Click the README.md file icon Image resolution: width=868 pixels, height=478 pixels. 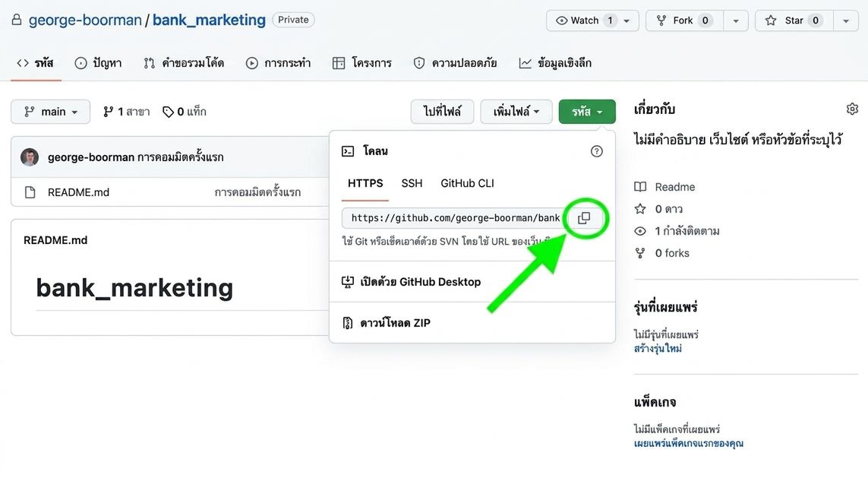point(30,192)
